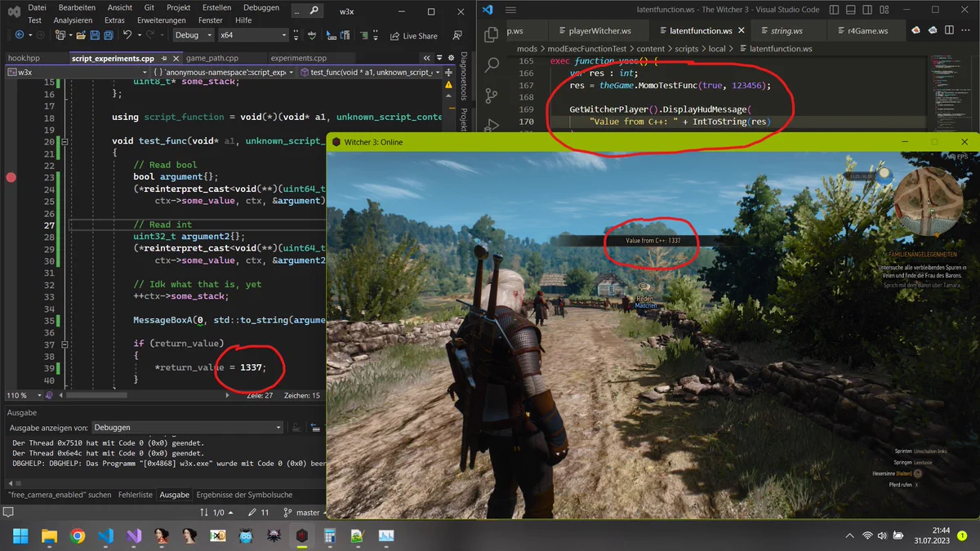Viewport: 980px width, 551px height.
Task: Switch to the Fehlerliste tab
Action: [135, 495]
